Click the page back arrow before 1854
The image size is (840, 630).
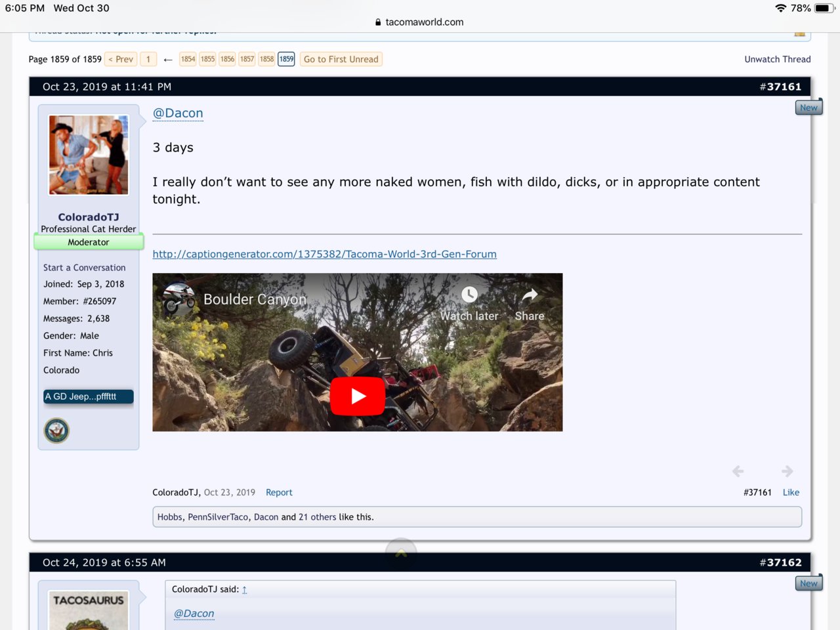[x=168, y=59]
